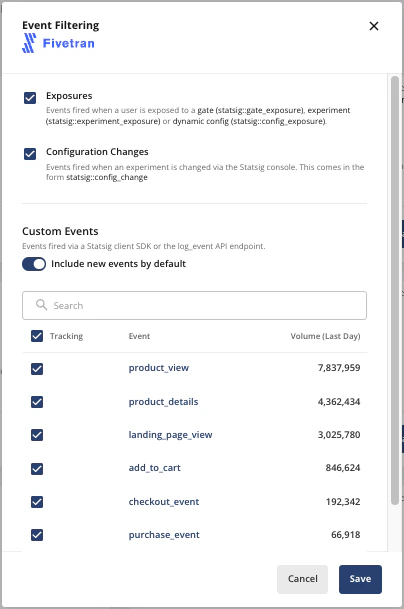This screenshot has height=609, width=404.
Task: Uncheck tracking for landing_page_view
Action: coord(37,435)
